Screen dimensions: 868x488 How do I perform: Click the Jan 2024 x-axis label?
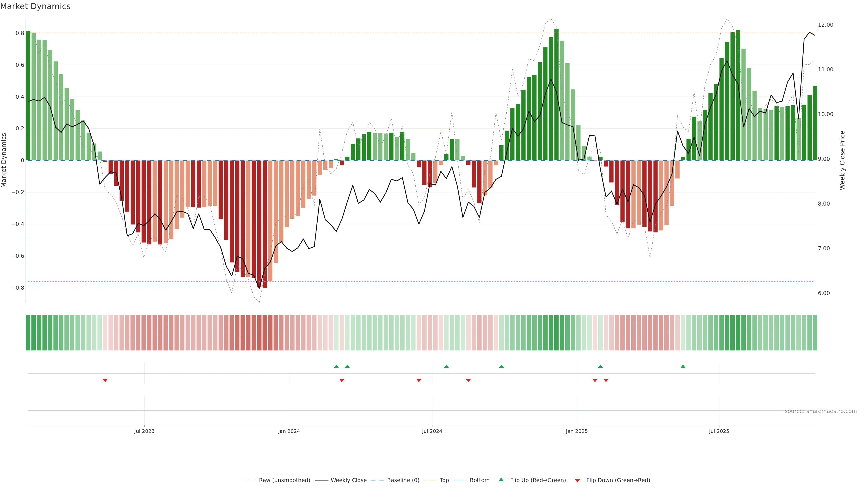(x=289, y=431)
